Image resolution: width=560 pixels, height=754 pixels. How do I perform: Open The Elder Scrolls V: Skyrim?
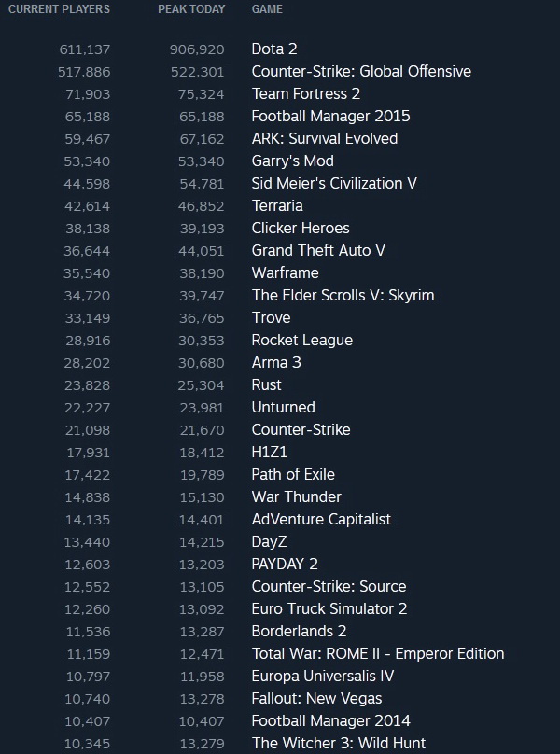343,295
